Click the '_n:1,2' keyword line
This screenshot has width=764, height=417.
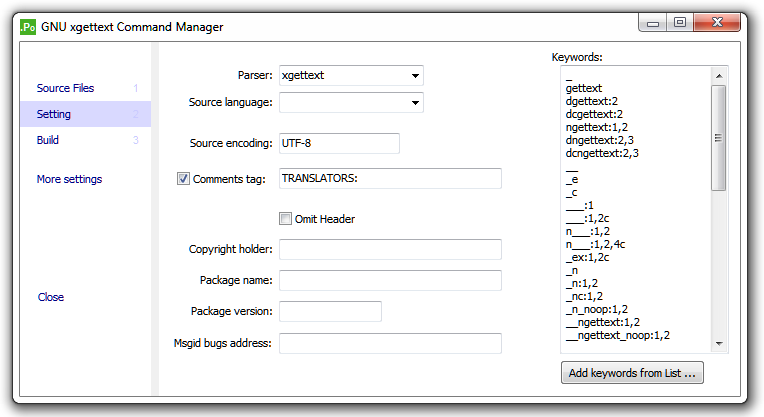(582, 283)
